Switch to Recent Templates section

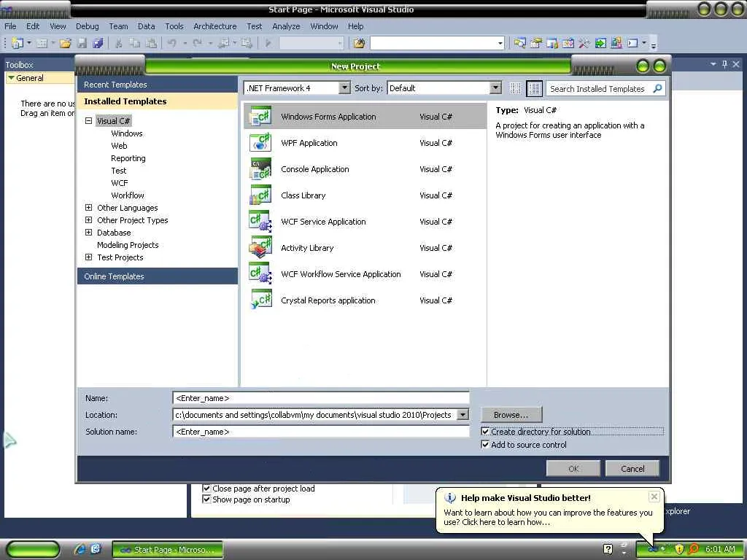pos(158,85)
